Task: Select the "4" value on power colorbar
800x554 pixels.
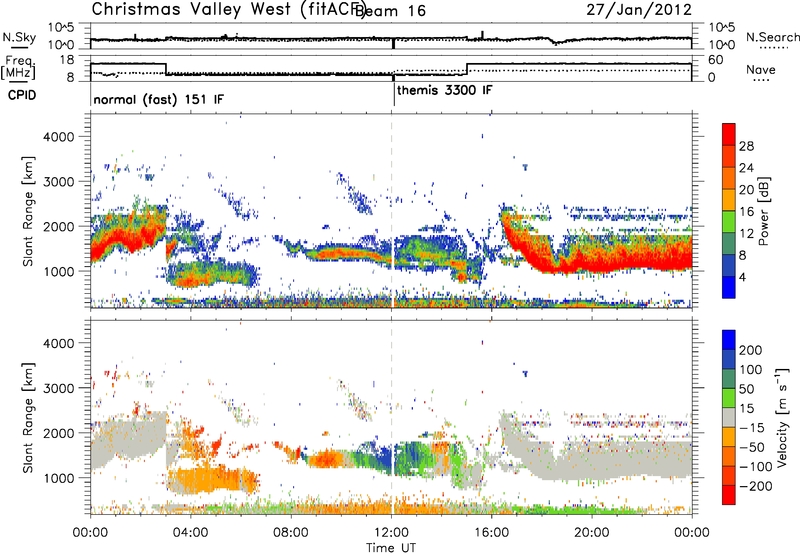Action: 742,277
